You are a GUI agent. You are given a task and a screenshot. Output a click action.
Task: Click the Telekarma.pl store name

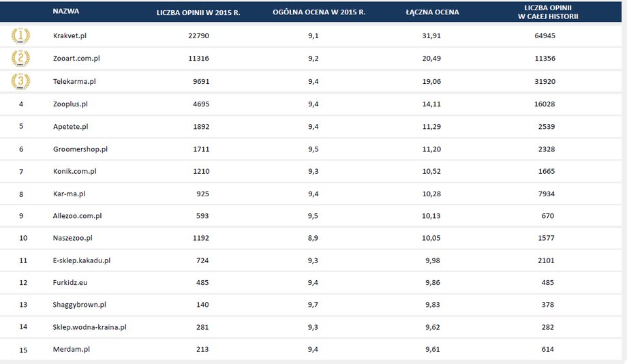[x=74, y=81]
